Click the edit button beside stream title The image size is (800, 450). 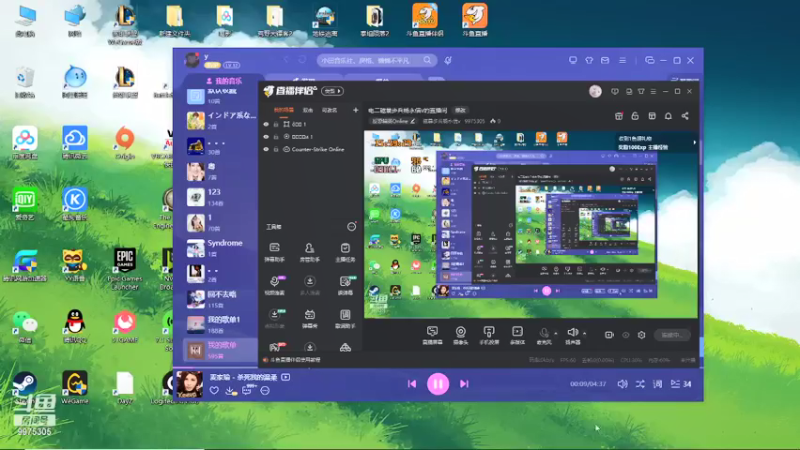point(460,110)
